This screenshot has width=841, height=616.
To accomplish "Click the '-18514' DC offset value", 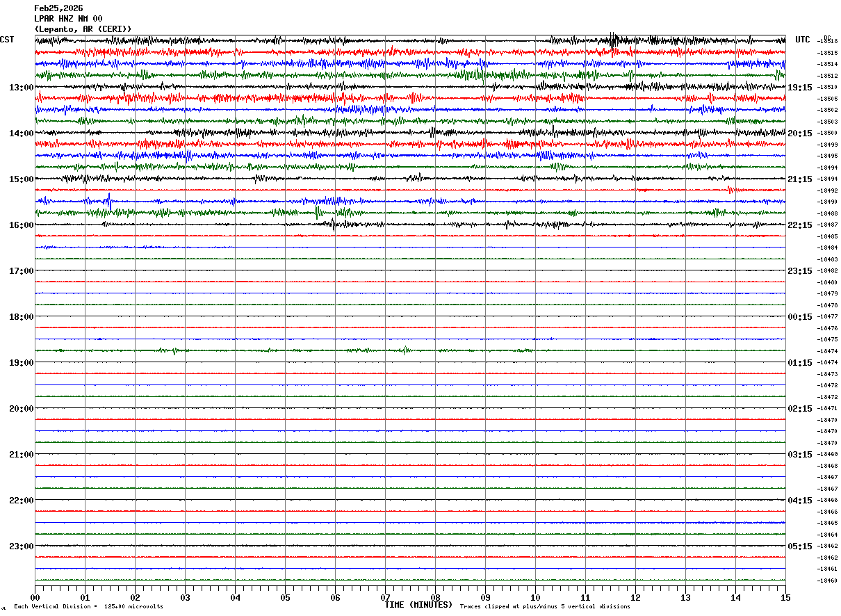I will point(827,65).
